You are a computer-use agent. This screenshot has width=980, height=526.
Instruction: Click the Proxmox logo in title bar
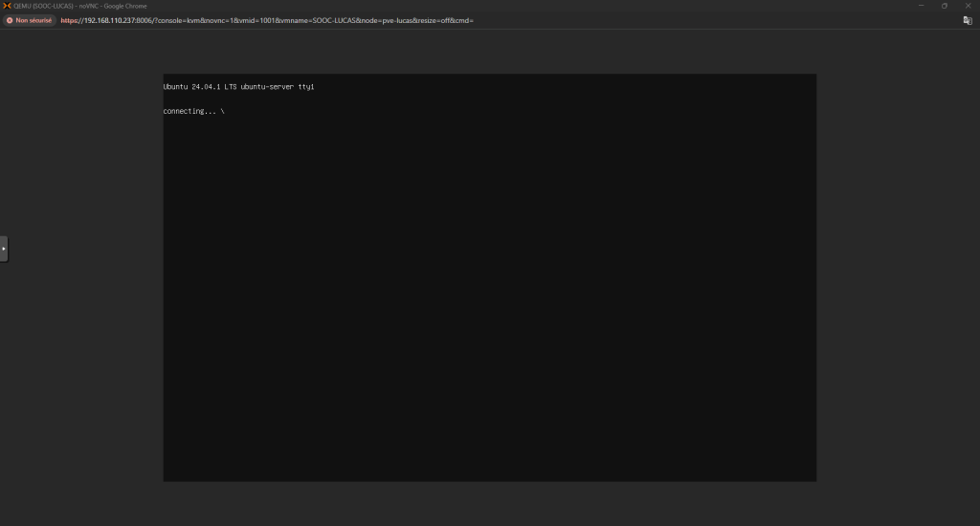point(7,6)
